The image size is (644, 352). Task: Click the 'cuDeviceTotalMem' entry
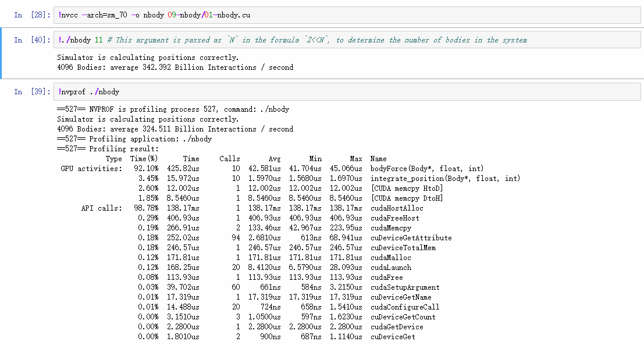tap(403, 248)
